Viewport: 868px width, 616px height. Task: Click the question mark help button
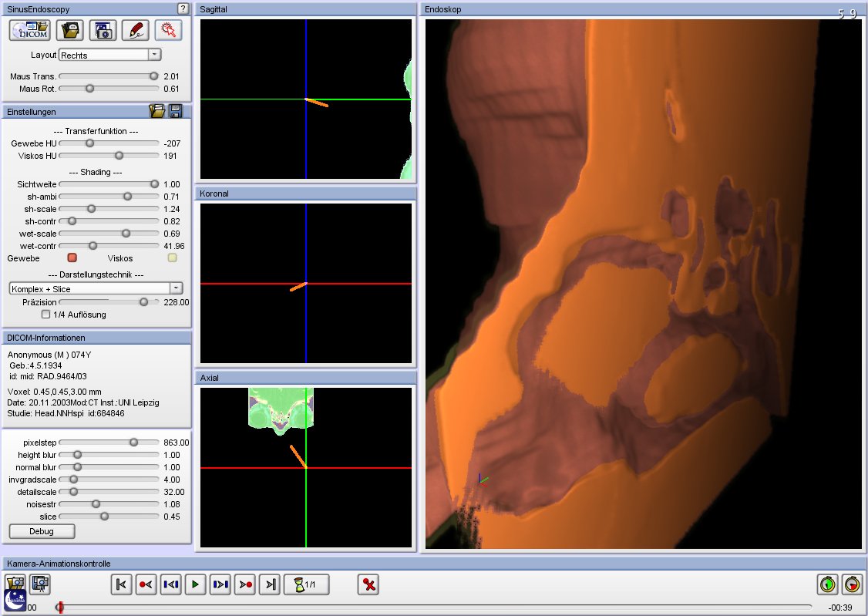(183, 8)
